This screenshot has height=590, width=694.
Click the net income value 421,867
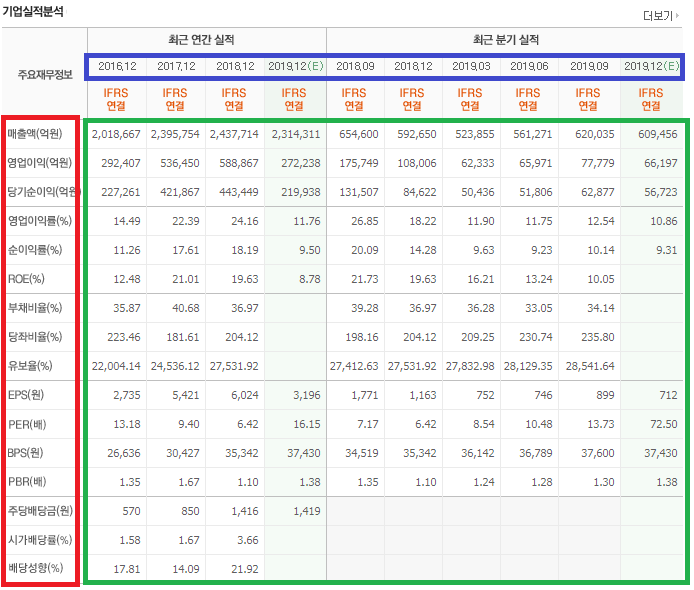[180, 192]
